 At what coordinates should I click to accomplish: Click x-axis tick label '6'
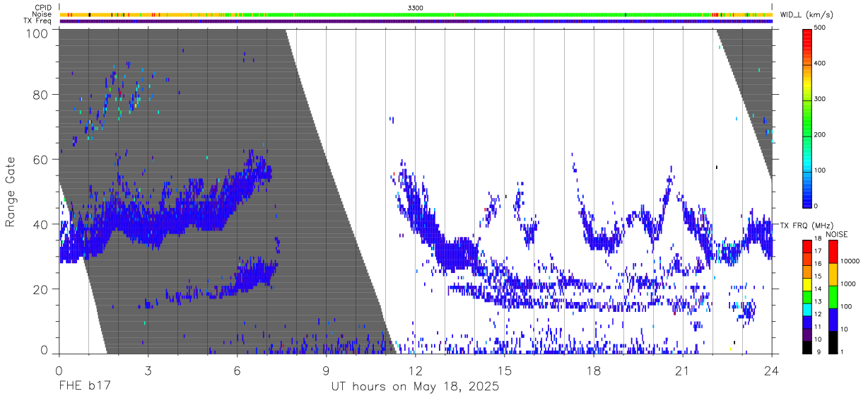[x=237, y=371]
